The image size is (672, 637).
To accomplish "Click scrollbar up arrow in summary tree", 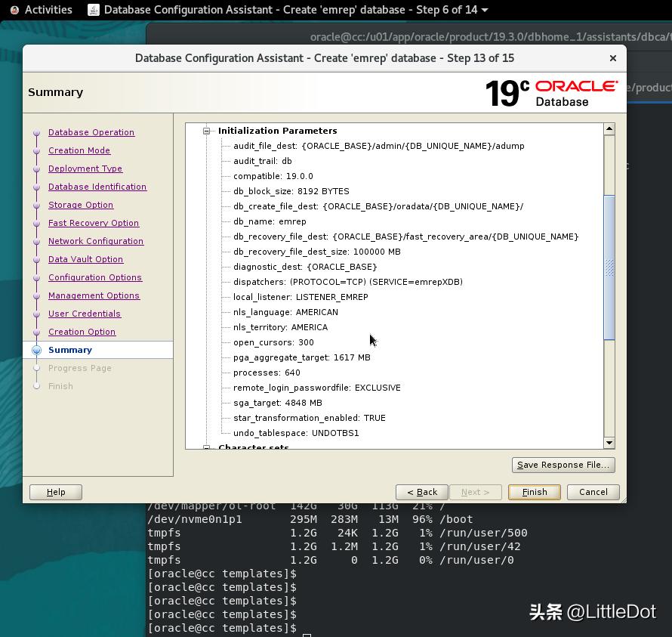I will pos(609,128).
